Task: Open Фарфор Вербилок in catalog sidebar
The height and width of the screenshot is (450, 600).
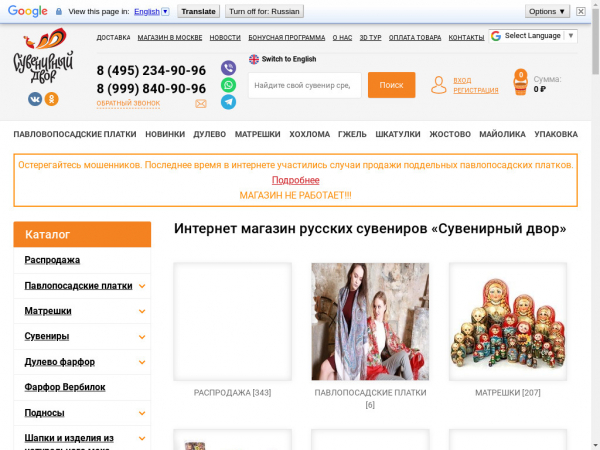Action: [65, 387]
